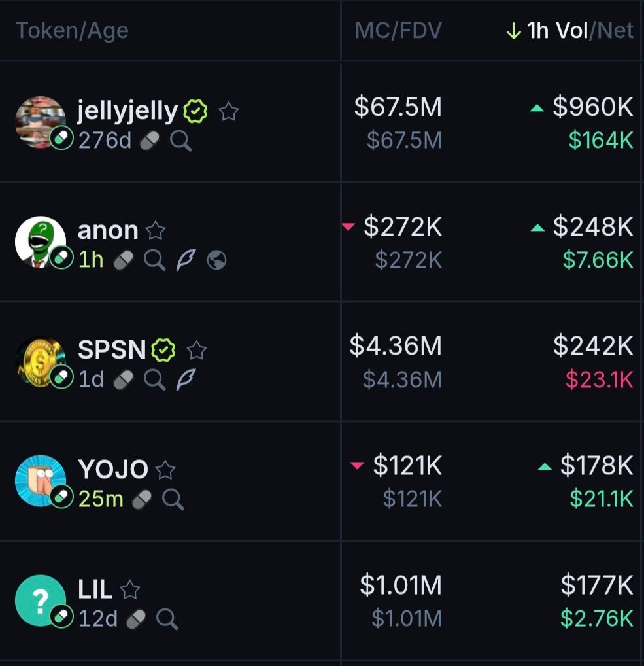Open the SPSN token name
644x666 pixels.
click(112, 350)
